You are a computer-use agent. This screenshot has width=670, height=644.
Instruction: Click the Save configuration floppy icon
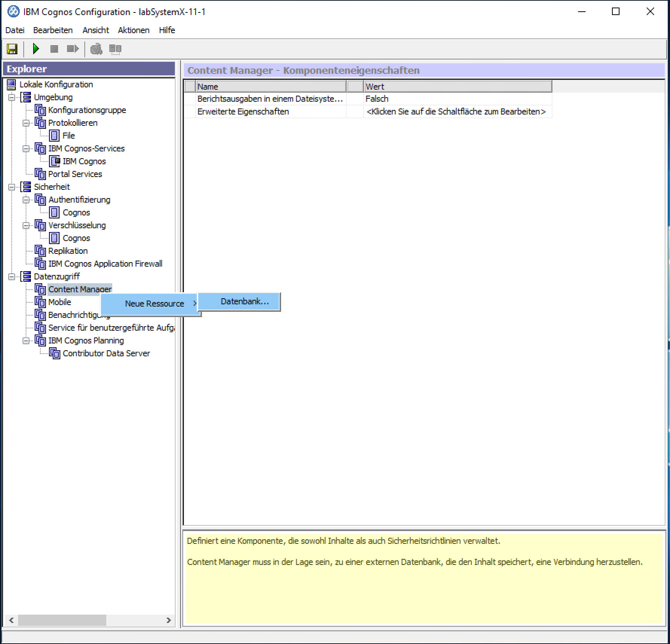(x=12, y=49)
